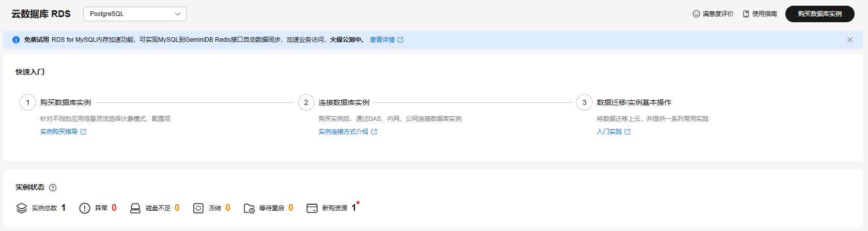This screenshot has width=868, height=231.
Task: Click the 购买数据库实例 black button
Action: (x=819, y=14)
